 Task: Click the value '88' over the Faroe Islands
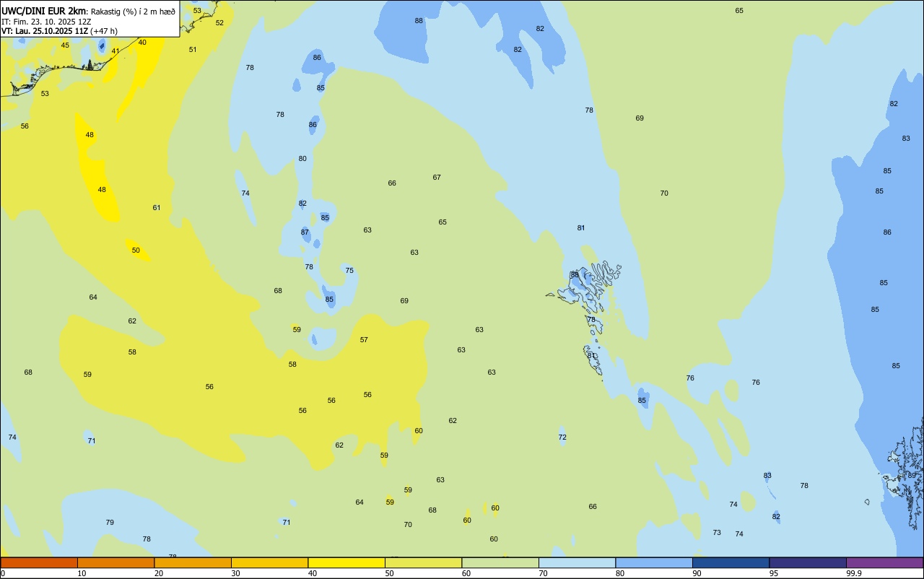pyautogui.click(x=575, y=275)
